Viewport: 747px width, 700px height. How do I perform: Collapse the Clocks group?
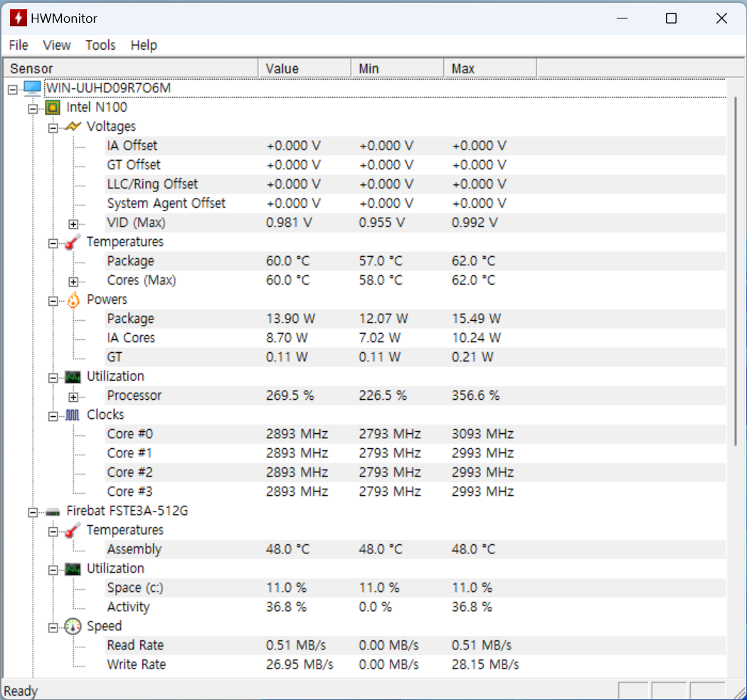tap(53, 416)
